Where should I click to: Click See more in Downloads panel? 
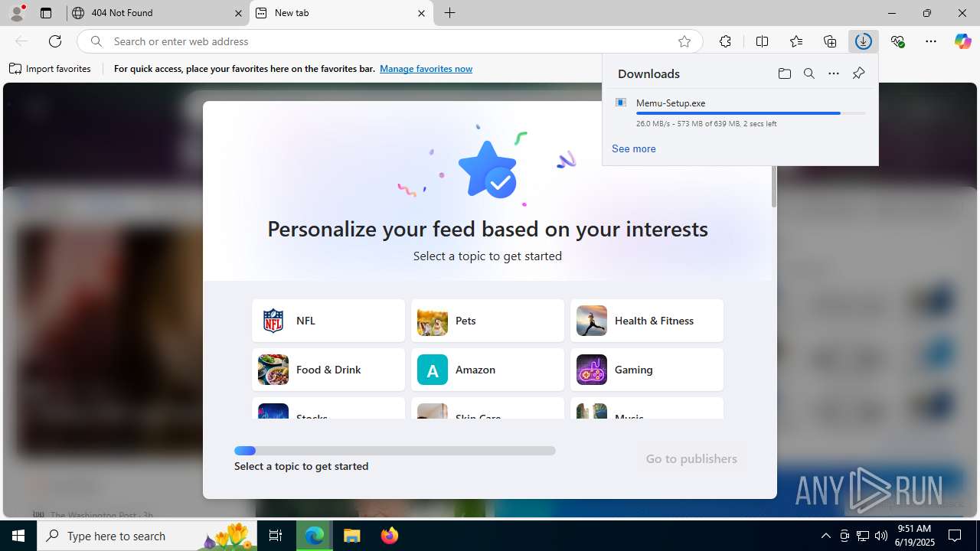click(633, 148)
